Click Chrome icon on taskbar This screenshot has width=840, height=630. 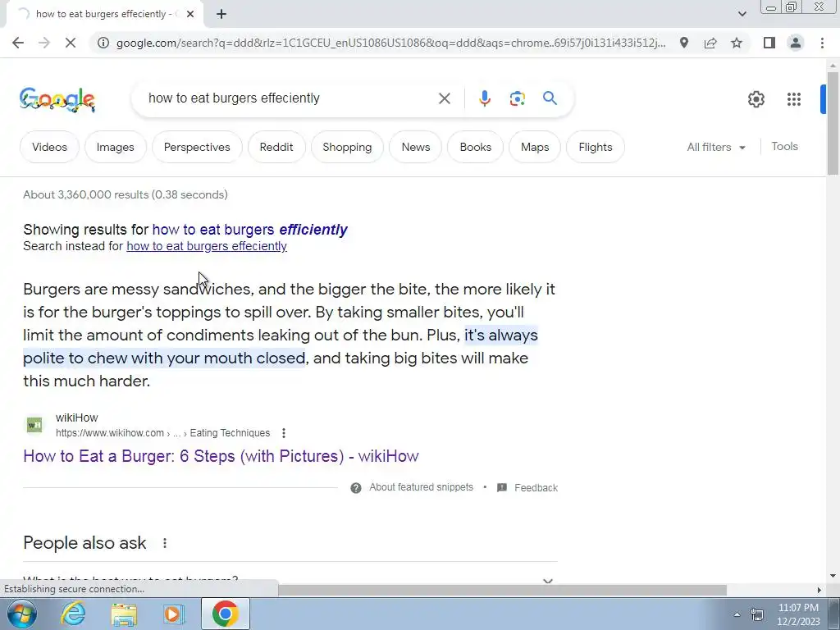tap(226, 614)
